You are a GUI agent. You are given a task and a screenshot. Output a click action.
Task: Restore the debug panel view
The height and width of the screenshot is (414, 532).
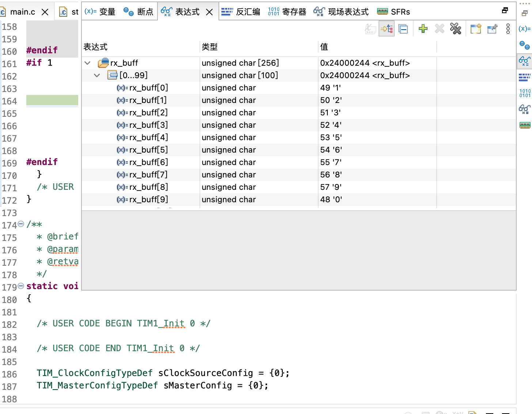505,10
